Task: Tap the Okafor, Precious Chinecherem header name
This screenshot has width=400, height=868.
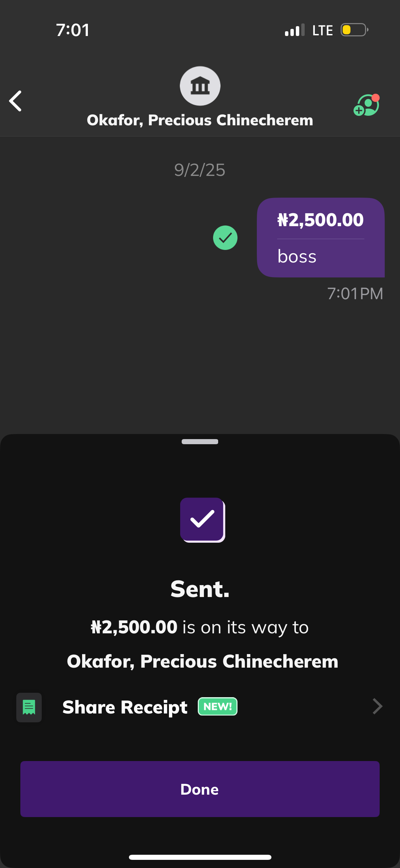Action: coord(200,120)
